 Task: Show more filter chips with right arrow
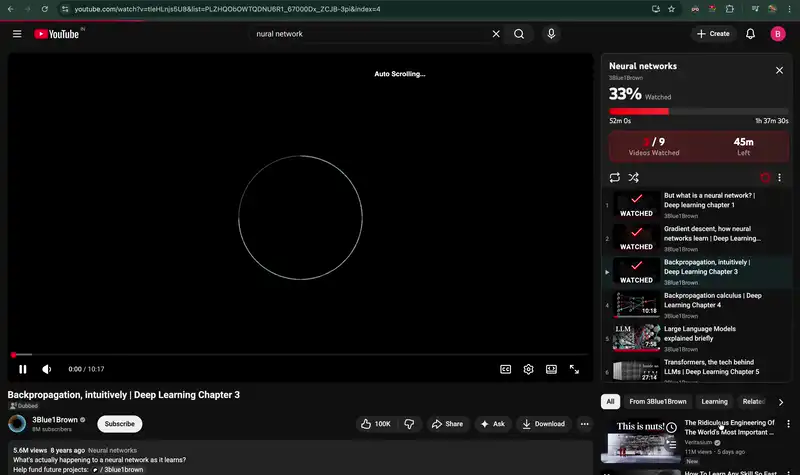pyautogui.click(x=781, y=402)
